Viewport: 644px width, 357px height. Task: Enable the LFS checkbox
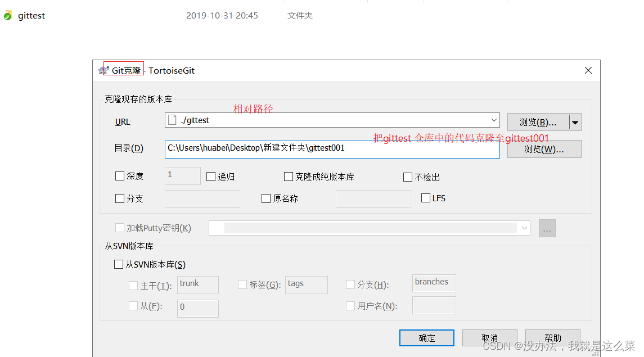426,198
